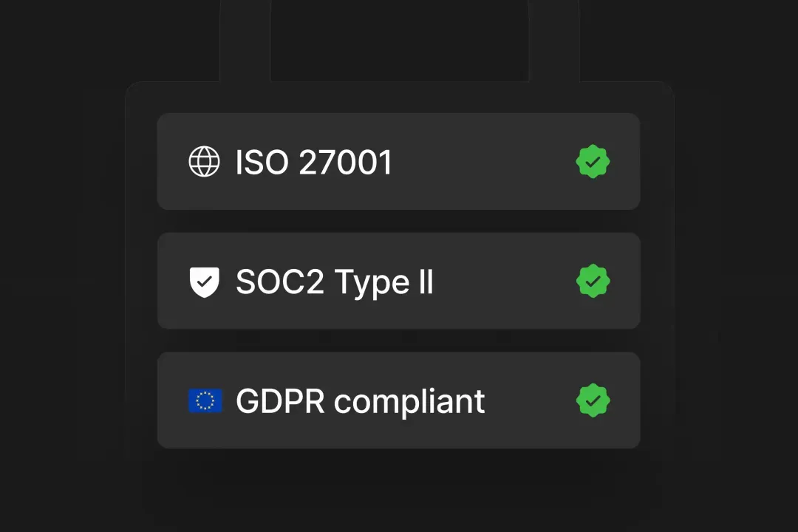The width and height of the screenshot is (798, 532).
Task: Click the number 27001 in the first row
Action: (x=345, y=162)
